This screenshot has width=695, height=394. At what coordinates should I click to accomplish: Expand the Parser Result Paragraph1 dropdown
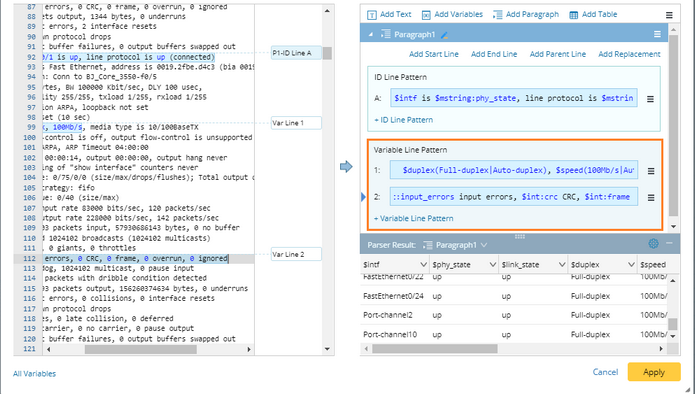coord(484,245)
